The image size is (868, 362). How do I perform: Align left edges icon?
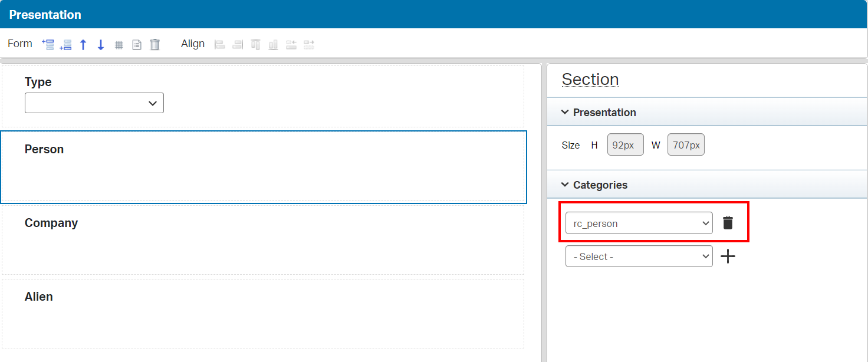click(x=220, y=44)
